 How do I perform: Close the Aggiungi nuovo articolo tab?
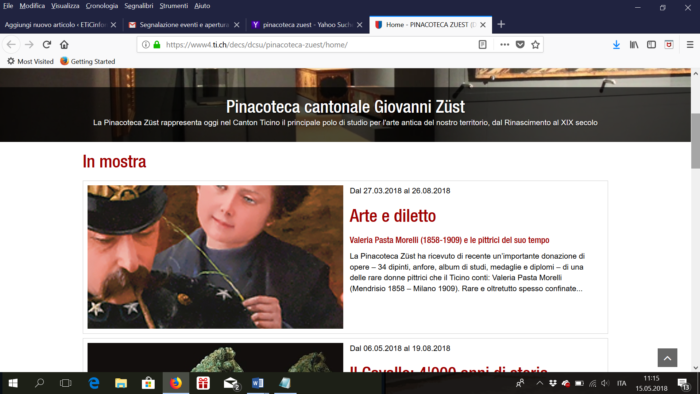coord(113,25)
